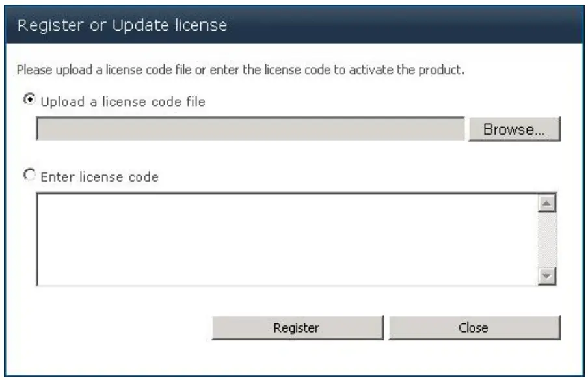The height and width of the screenshot is (380, 588).
Task: Dismiss the dialog using the Close button
Action: (474, 327)
